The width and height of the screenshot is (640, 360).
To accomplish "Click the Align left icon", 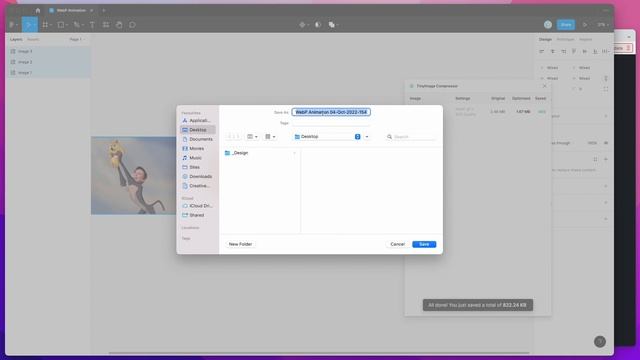I will click(542, 51).
